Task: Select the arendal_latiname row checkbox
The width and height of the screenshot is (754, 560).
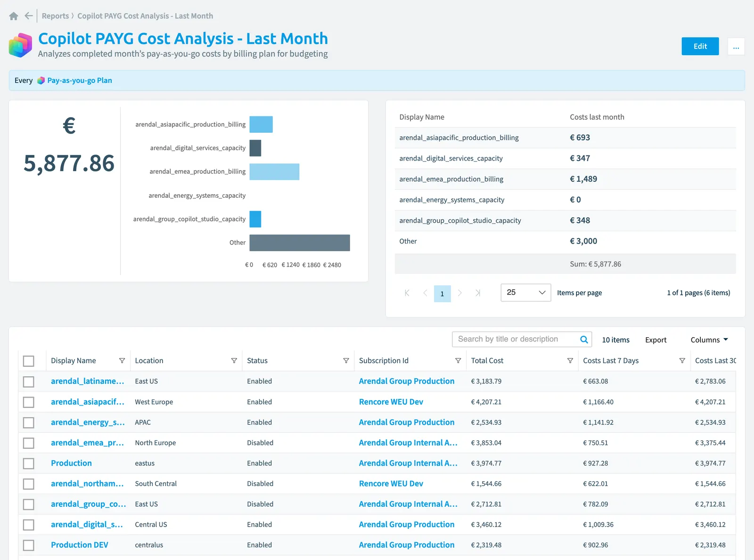Action: (29, 381)
